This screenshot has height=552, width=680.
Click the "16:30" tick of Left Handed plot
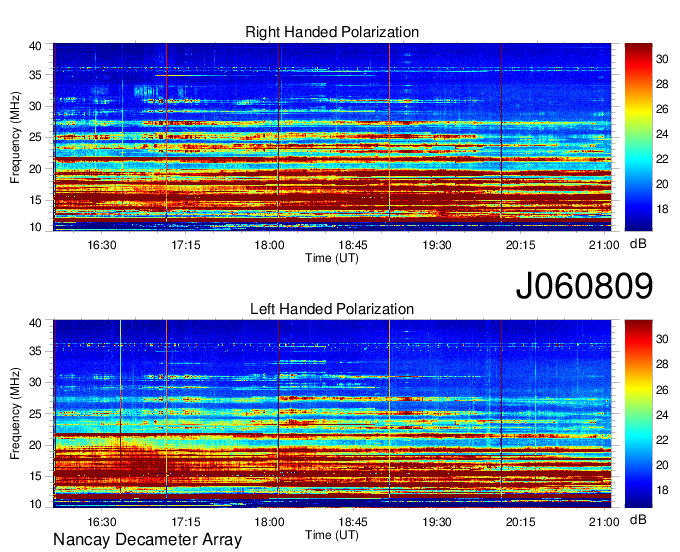pyautogui.click(x=102, y=522)
